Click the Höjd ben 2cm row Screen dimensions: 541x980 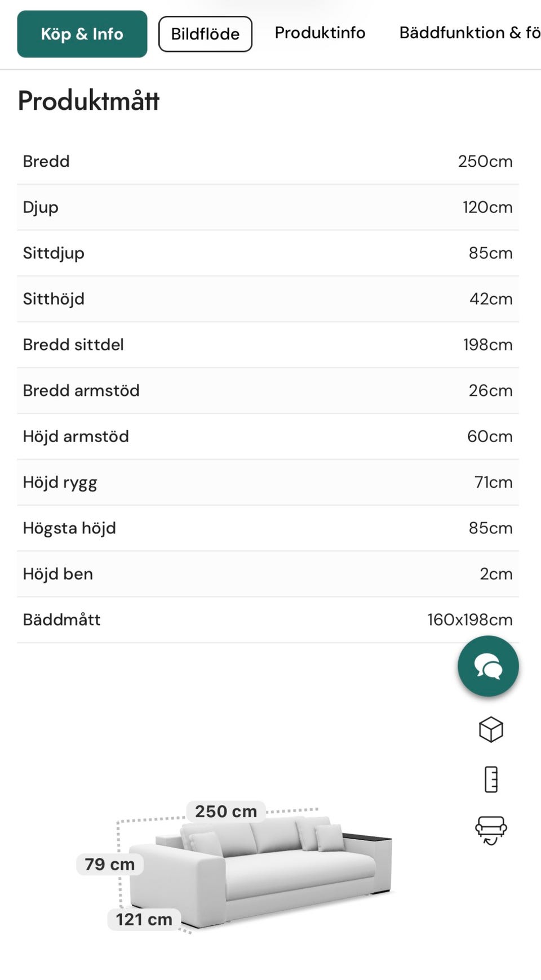point(268,574)
